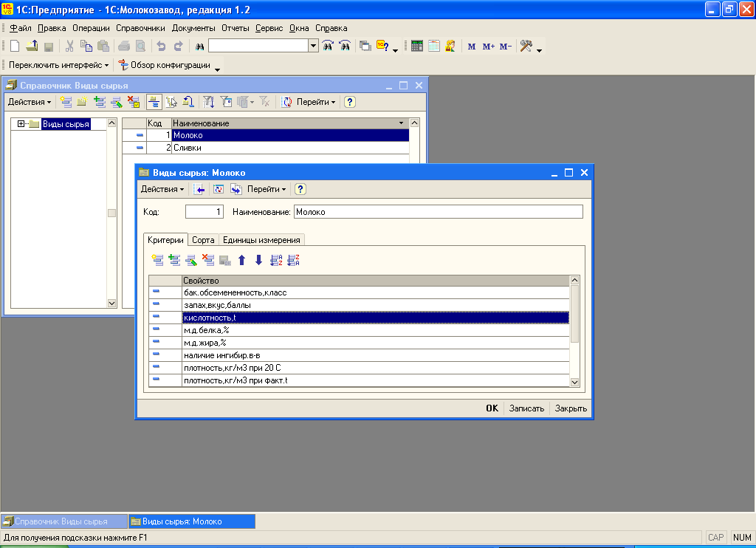Mark the catalog item for deletion
This screenshot has width=756, height=548.
(134, 102)
